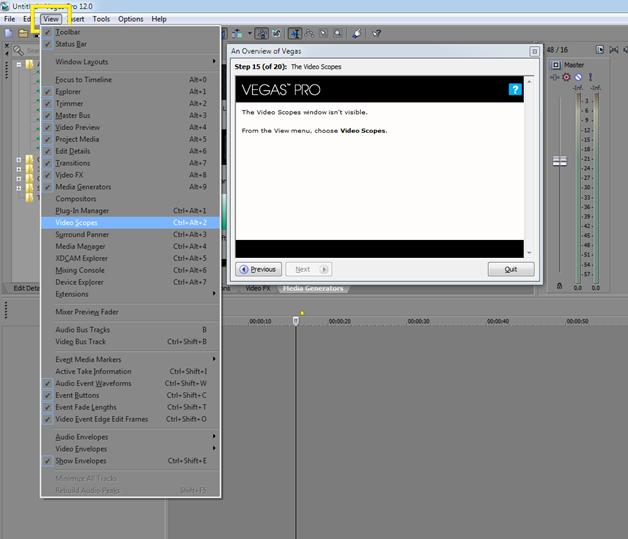The image size is (628, 539).
Task: Open the Help menu
Action: (x=159, y=19)
